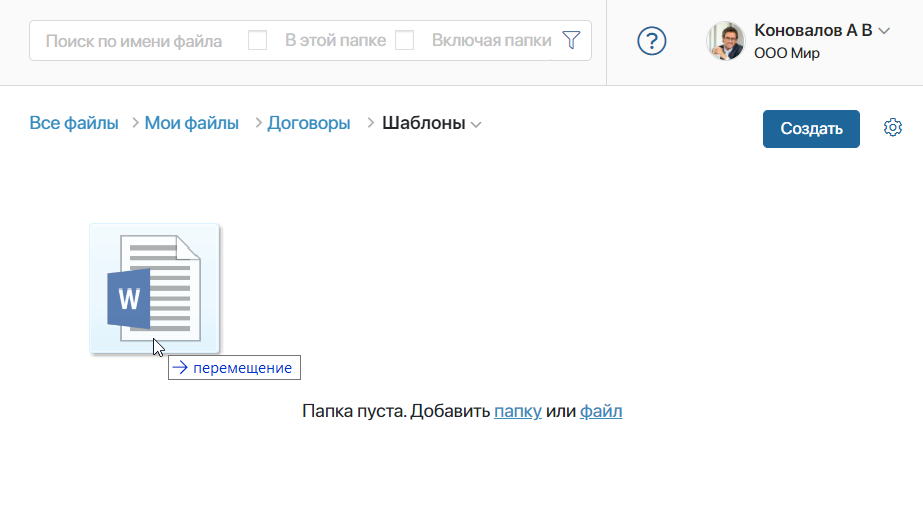Expand the Шаблоны folder dropdown

point(476,124)
